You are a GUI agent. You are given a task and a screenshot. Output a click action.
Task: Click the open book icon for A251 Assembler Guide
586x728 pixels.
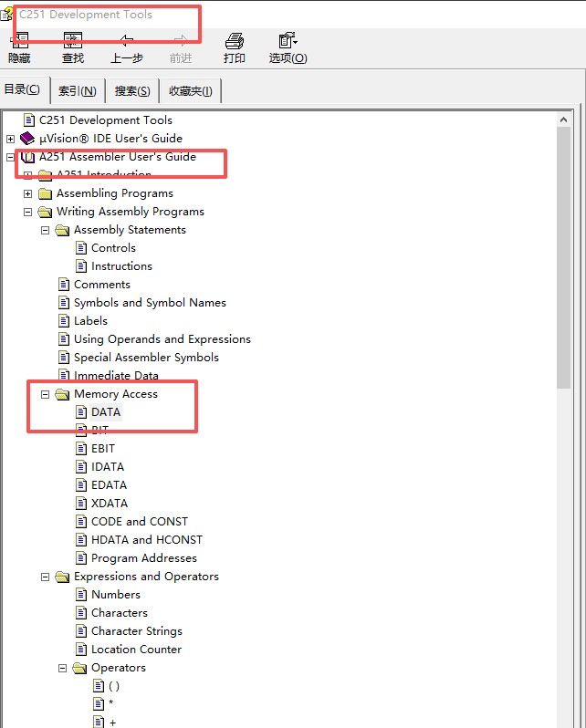click(x=28, y=157)
